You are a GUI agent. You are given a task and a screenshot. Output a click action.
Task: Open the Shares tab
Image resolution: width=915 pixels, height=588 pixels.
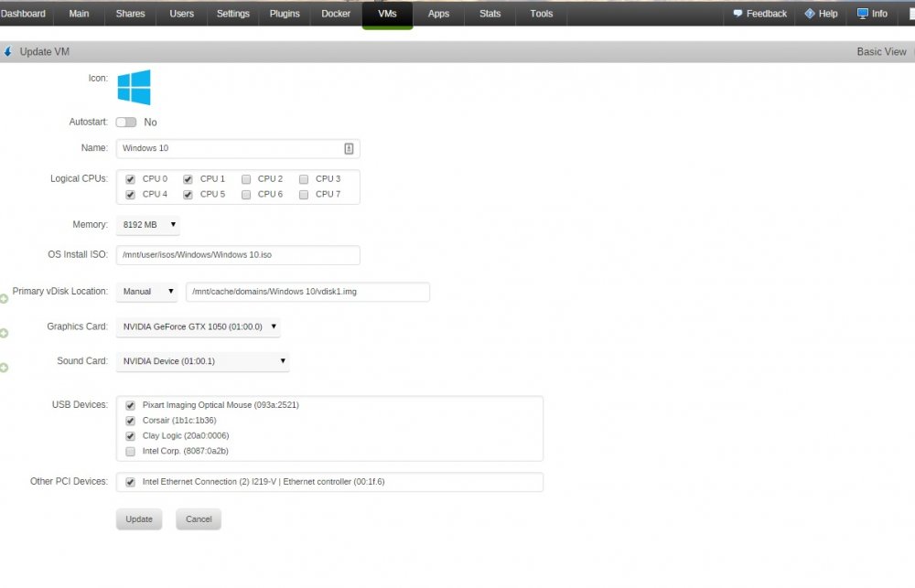(130, 14)
